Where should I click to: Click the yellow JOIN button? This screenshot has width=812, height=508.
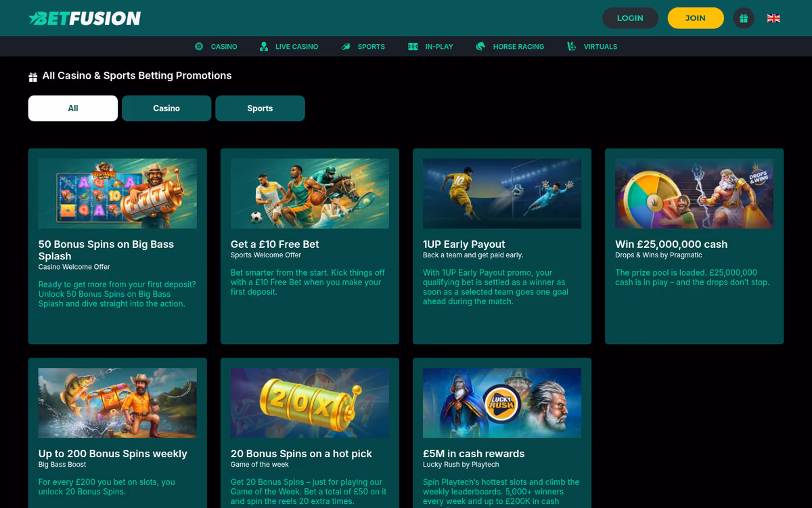[x=696, y=18]
